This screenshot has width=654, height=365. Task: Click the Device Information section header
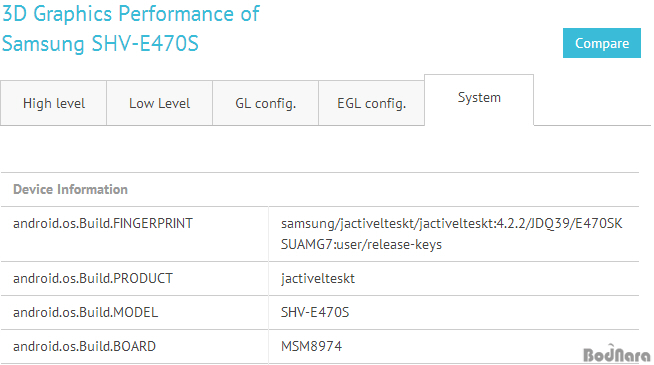[70, 189]
